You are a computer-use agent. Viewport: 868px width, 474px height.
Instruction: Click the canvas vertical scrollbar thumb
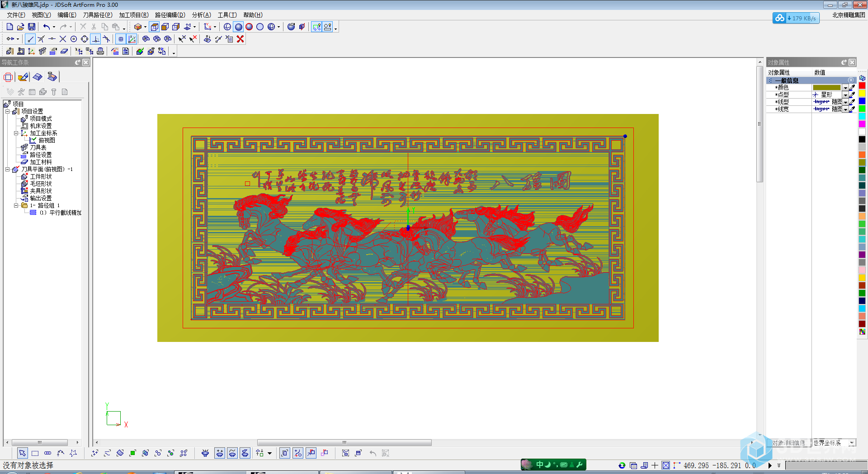(759, 124)
